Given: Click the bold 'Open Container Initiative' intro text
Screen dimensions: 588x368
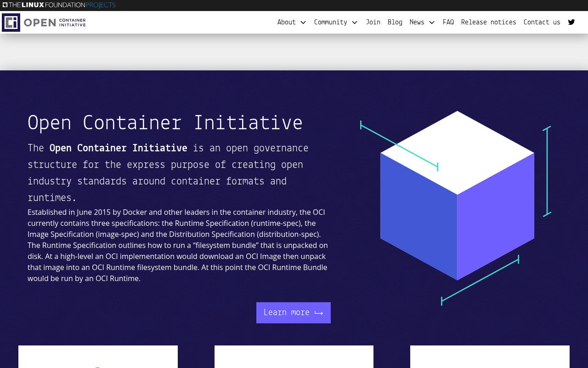Looking at the screenshot, I should coord(119,148).
